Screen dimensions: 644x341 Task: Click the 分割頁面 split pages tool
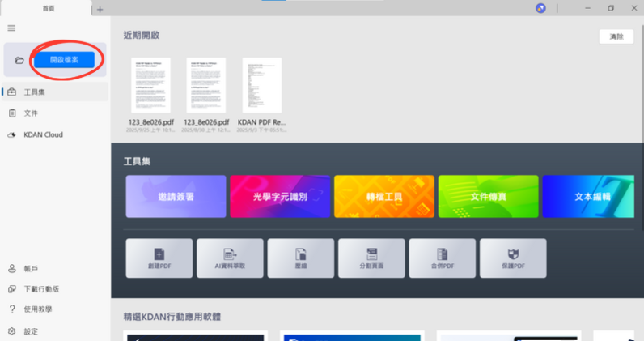371,258
